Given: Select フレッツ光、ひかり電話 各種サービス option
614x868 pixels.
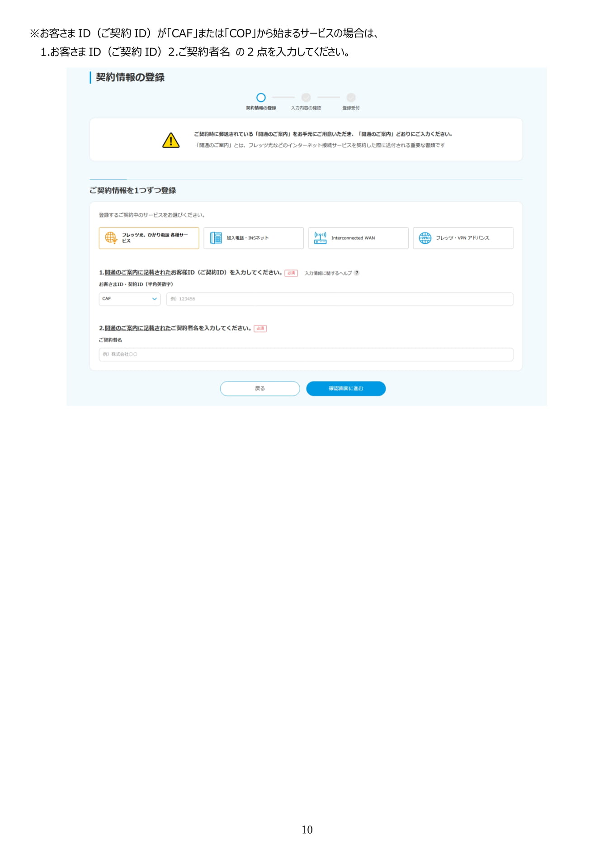Looking at the screenshot, I should coord(149,238).
